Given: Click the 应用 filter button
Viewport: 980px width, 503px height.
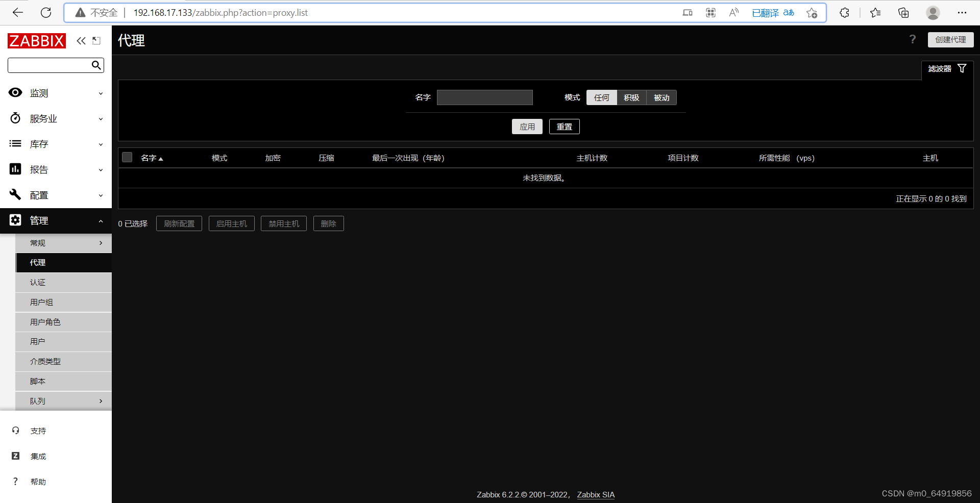Looking at the screenshot, I should pyautogui.click(x=527, y=127).
